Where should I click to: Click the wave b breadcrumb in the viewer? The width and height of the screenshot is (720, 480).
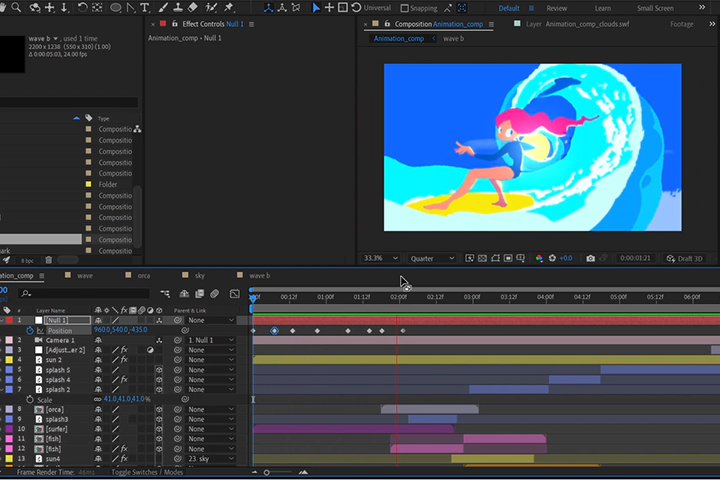point(453,39)
